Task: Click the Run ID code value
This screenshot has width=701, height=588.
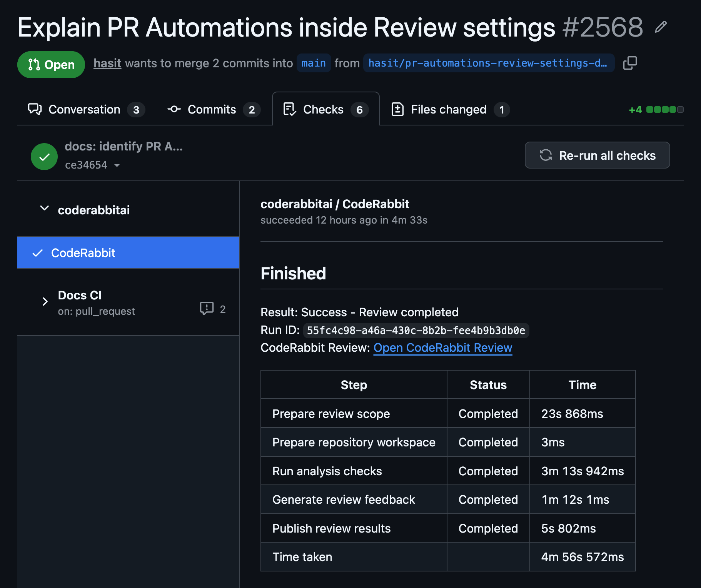Action: 416,331
